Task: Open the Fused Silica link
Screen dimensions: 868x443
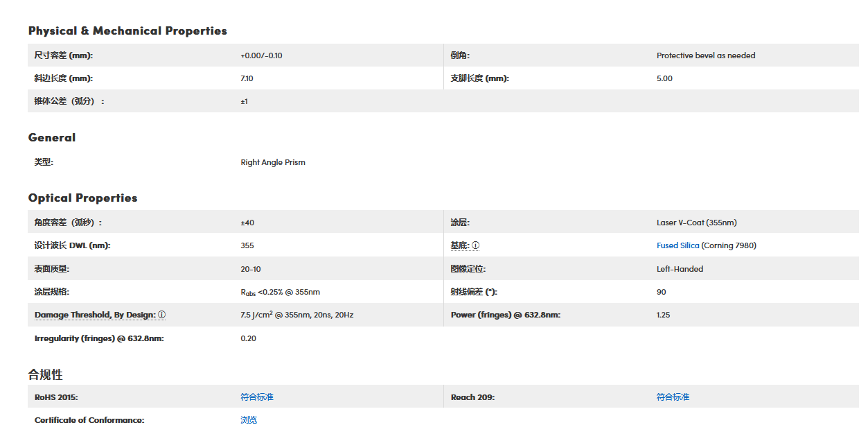Action: 677,245
